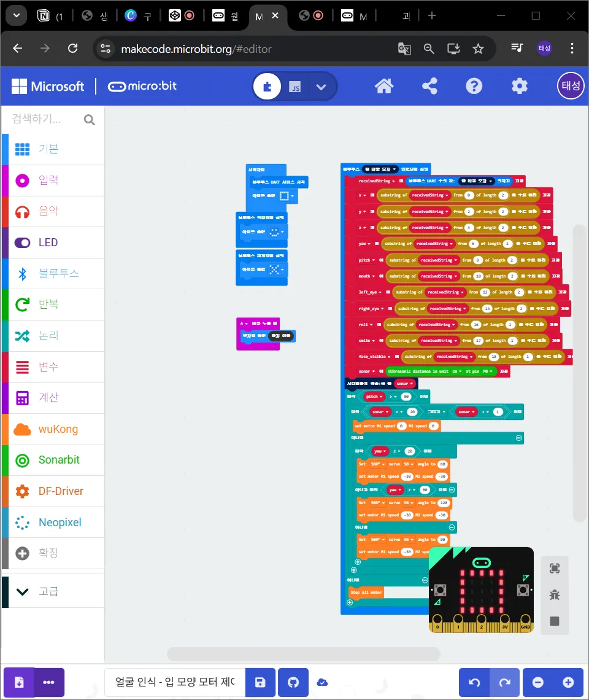Translate this page icon in address bar
Screen dimensions: 589x700
pyautogui.click(x=404, y=49)
